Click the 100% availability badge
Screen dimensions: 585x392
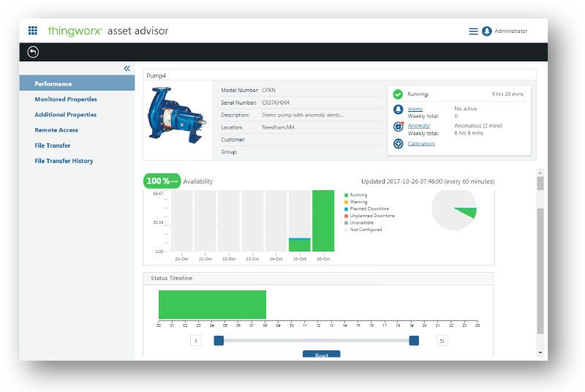(x=162, y=181)
